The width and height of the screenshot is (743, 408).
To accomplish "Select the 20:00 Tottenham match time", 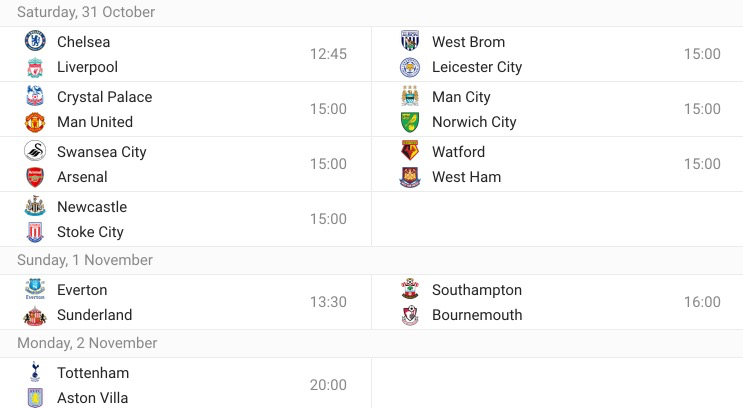I will point(328,385).
